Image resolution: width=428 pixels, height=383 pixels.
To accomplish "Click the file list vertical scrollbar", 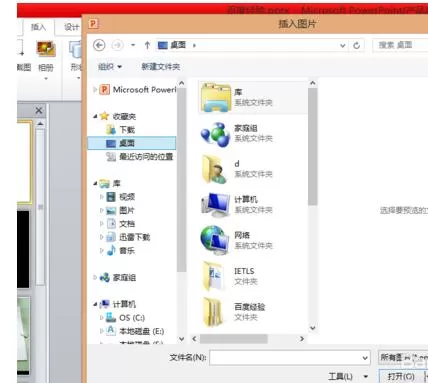I will pos(312,147).
